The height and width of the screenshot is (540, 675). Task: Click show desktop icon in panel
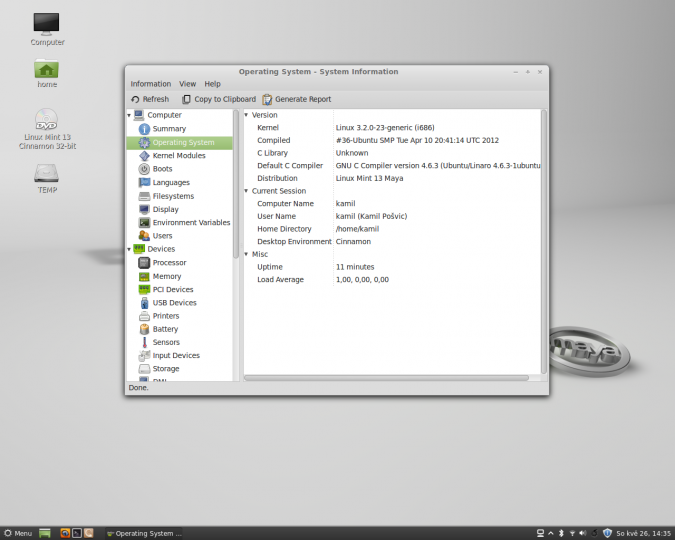tap(45, 534)
